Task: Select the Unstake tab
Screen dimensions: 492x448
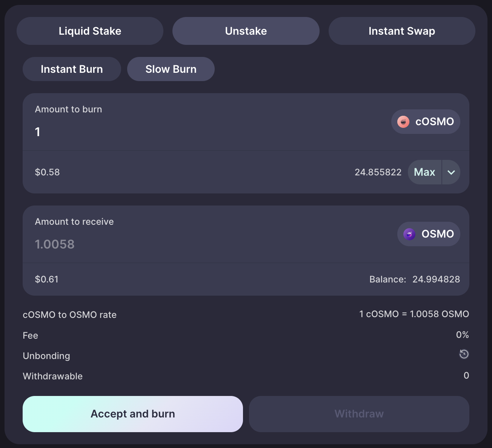Action: click(246, 31)
